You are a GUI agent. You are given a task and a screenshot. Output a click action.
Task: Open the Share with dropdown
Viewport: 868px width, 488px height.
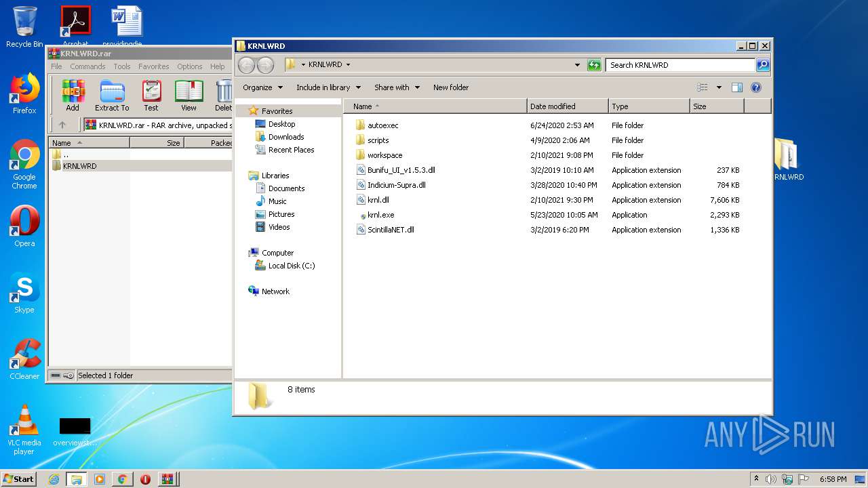point(397,87)
